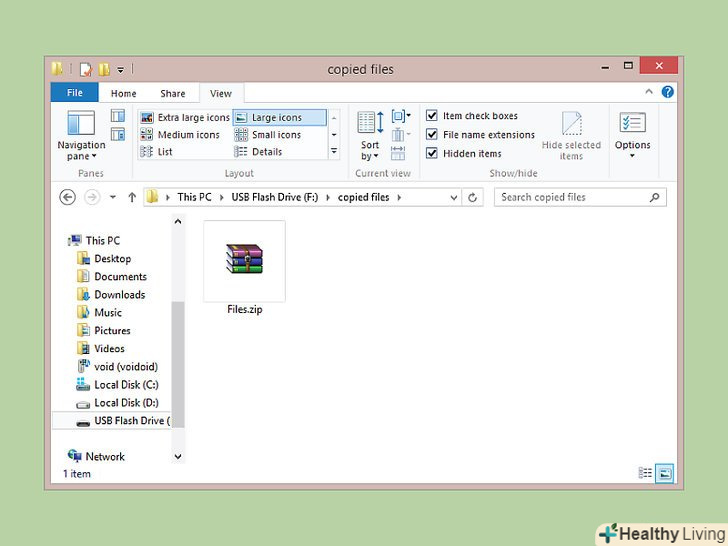Switch to the Share ribbon tab
728x546 pixels.
(x=173, y=93)
